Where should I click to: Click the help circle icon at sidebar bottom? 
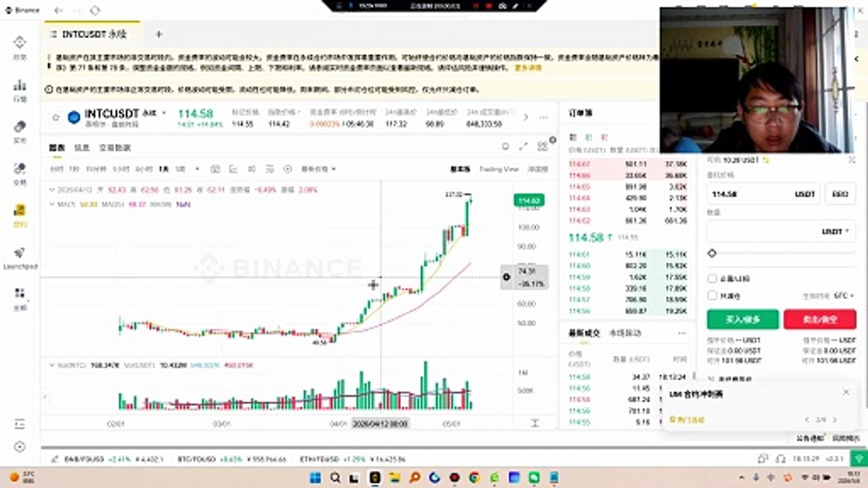20,447
